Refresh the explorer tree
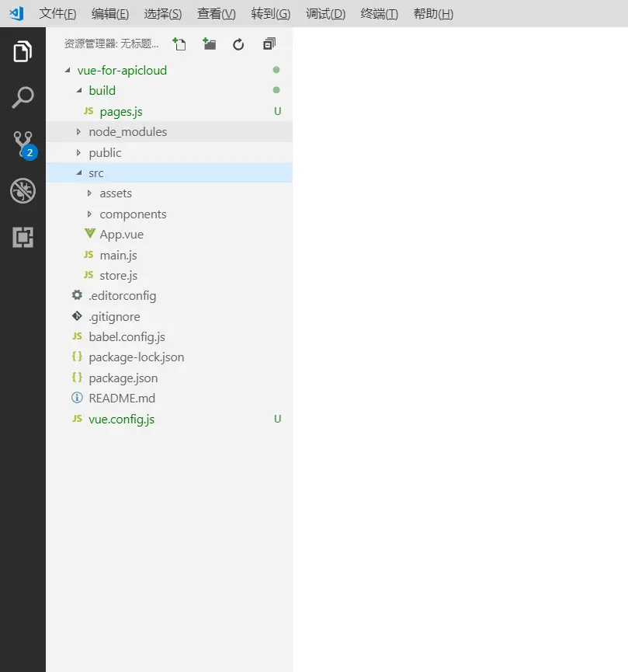Screen dimensions: 628x672 (x=238, y=44)
